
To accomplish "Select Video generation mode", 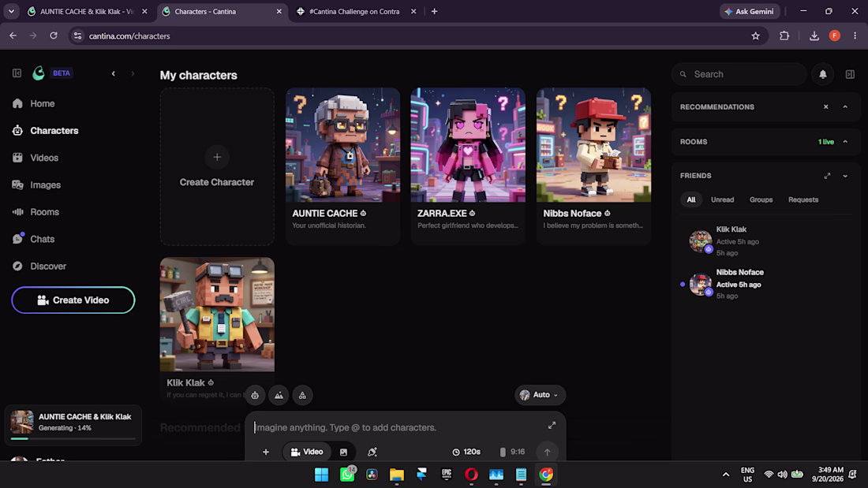I will click(x=307, y=452).
